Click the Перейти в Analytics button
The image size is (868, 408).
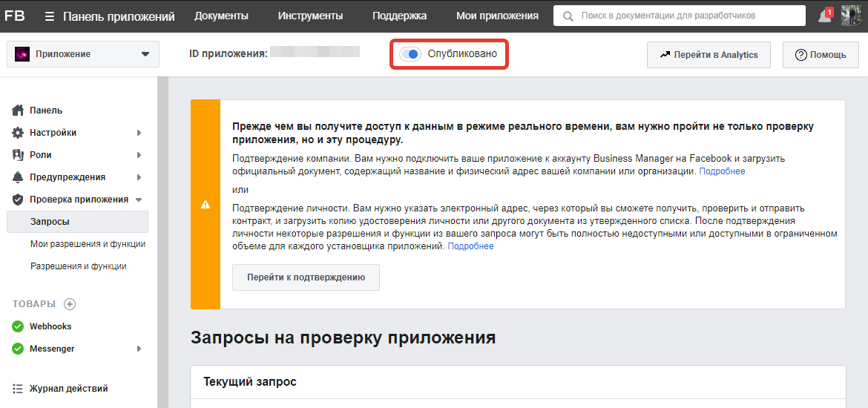(708, 55)
